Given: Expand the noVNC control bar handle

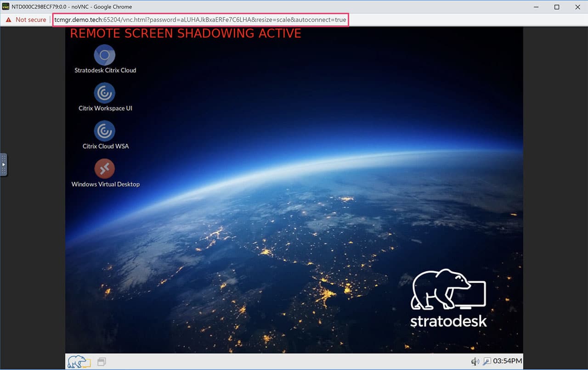Looking at the screenshot, I should [x=3, y=164].
